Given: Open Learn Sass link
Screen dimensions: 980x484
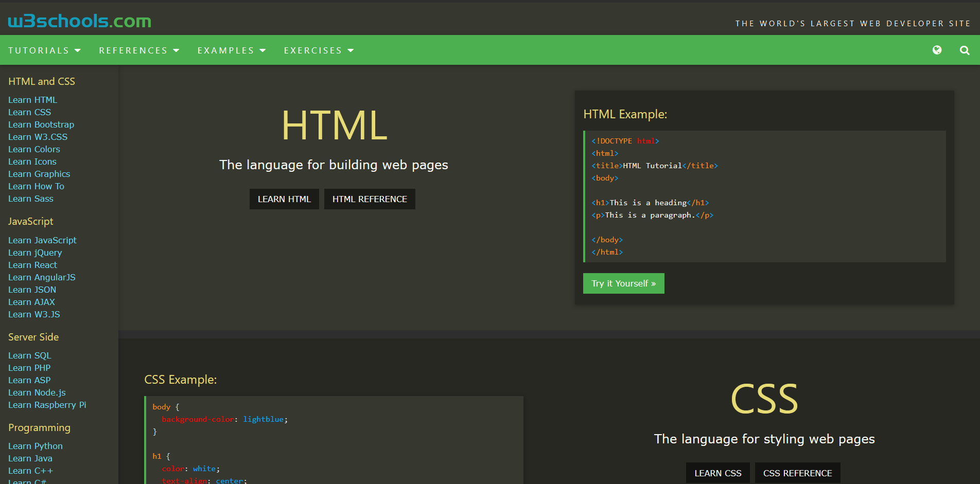Looking at the screenshot, I should (x=31, y=199).
